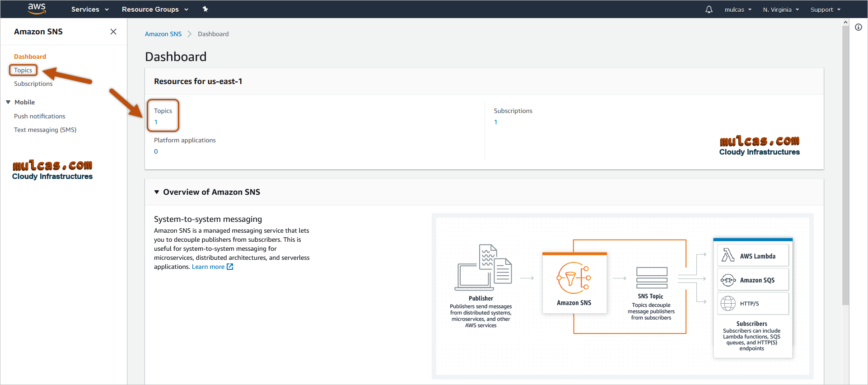Collapse the Overview of Amazon SNS section
Viewport: 868px width, 385px height.
click(157, 192)
